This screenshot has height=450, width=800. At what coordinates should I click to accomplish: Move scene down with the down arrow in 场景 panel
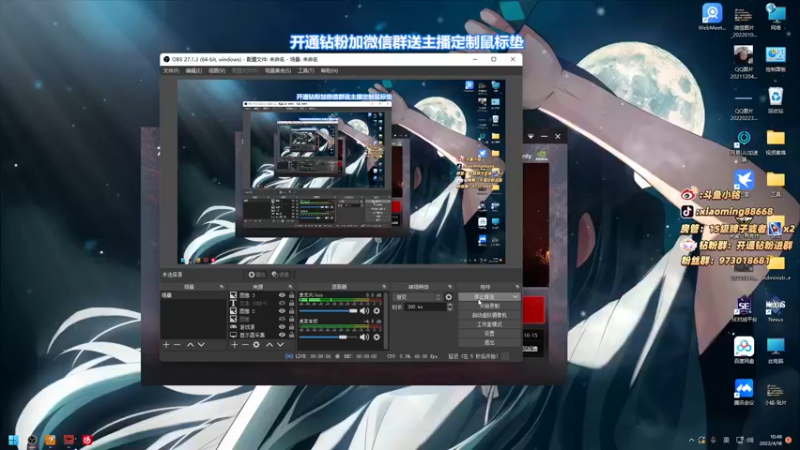[x=201, y=345]
